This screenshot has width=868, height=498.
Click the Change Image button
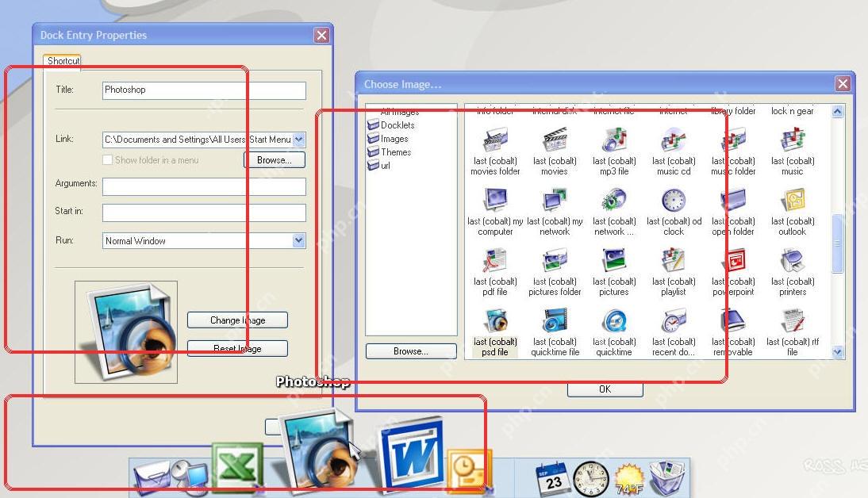click(x=237, y=320)
